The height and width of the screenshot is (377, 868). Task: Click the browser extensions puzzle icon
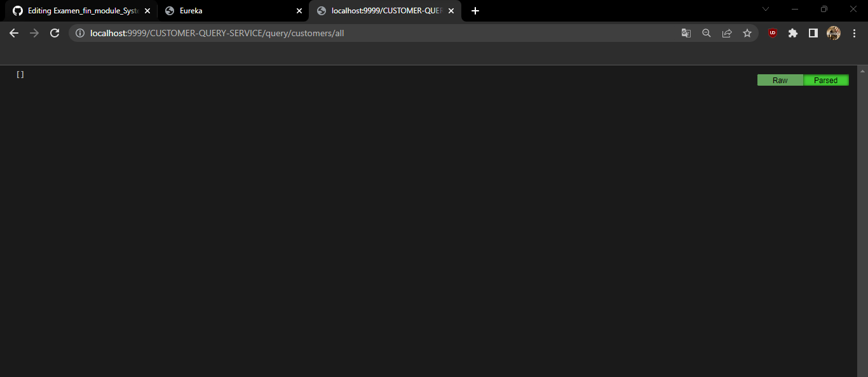[x=792, y=32]
